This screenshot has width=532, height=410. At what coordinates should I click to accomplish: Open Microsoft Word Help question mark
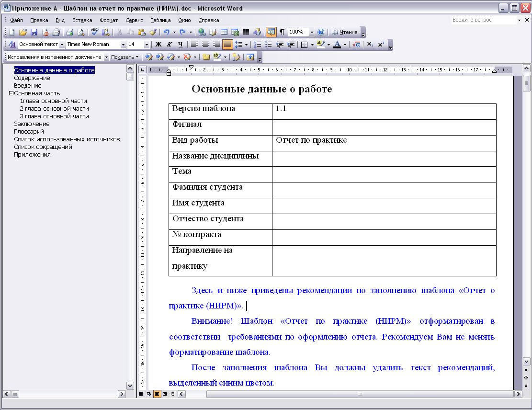pos(321,32)
